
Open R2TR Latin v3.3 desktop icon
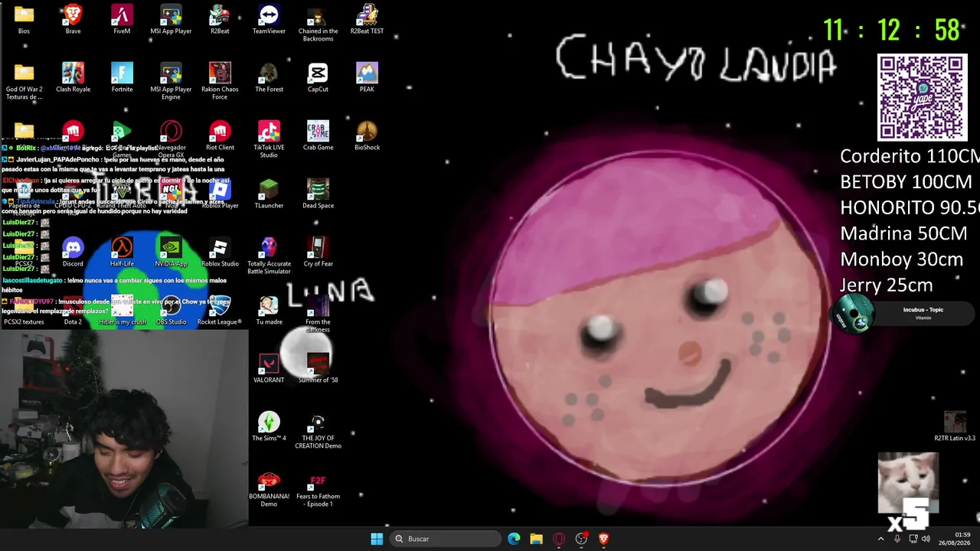click(x=955, y=426)
